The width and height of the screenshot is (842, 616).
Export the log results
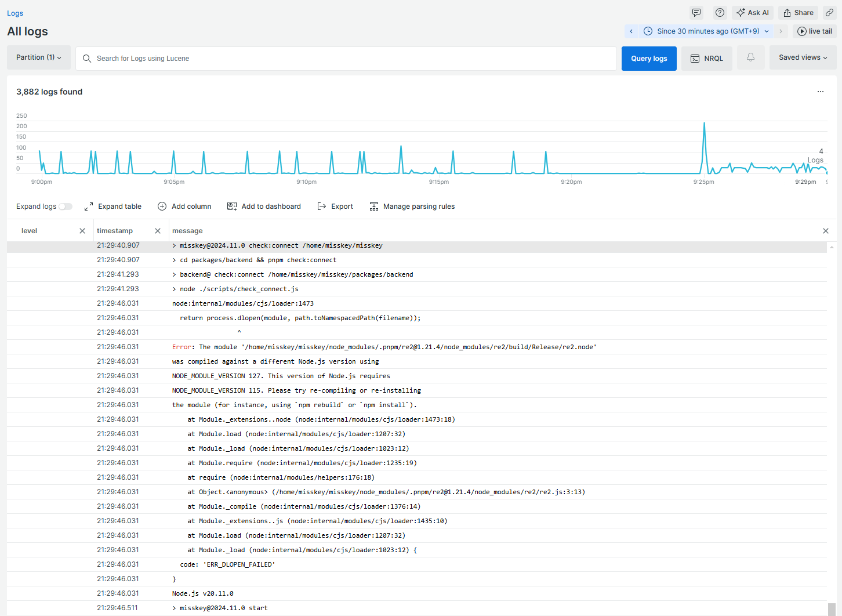[335, 206]
